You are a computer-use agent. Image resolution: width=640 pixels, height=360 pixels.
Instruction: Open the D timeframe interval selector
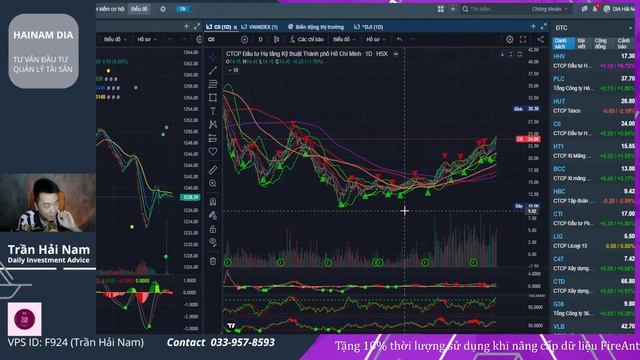coord(260,40)
